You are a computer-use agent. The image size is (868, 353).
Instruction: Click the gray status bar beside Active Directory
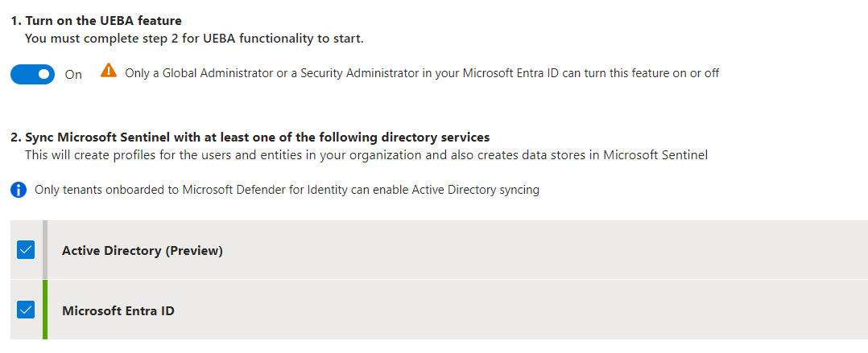point(45,250)
